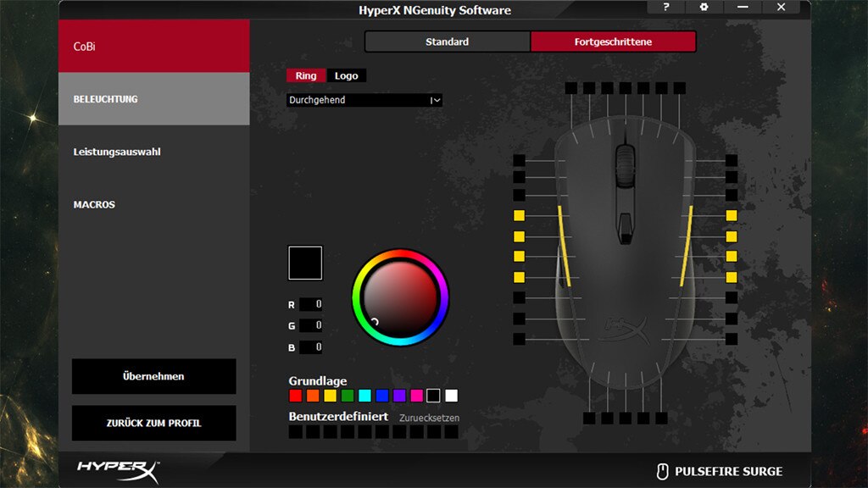Image resolution: width=868 pixels, height=488 pixels.
Task: Choose the white Grundlage swatch
Action: 451,396
